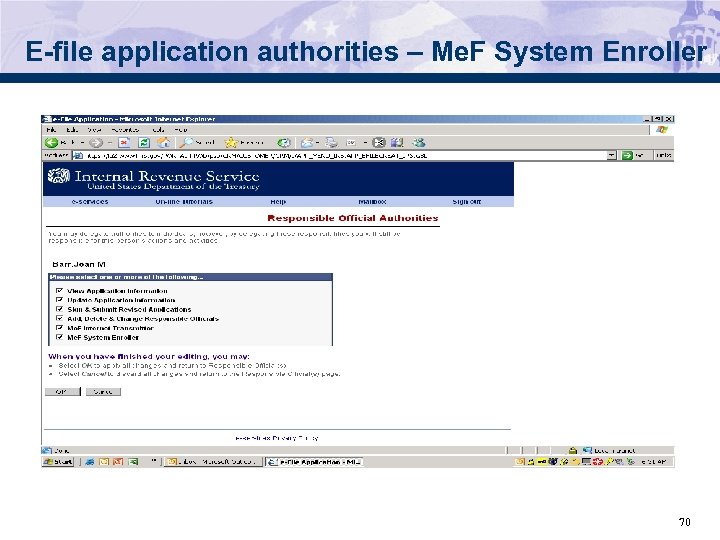Viewport: 720px width, 540px height.
Task: Click the Windows flag logo in menu bar
Action: pyautogui.click(x=662, y=130)
